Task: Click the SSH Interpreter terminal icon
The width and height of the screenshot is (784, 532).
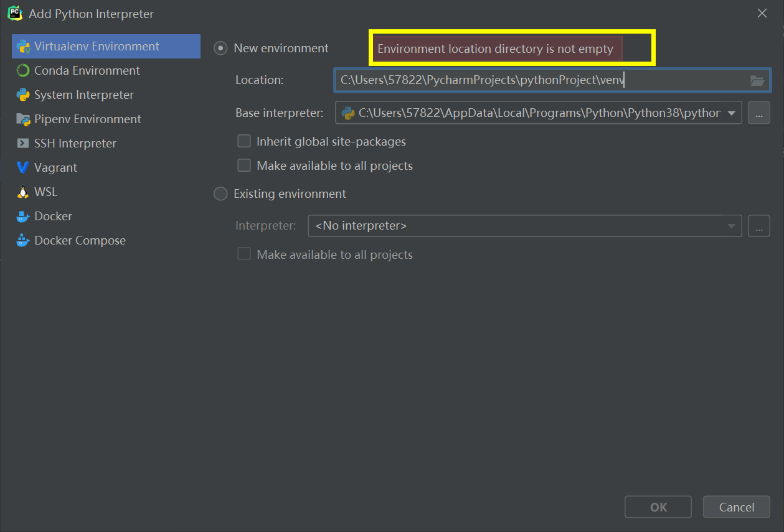Action: tap(23, 144)
